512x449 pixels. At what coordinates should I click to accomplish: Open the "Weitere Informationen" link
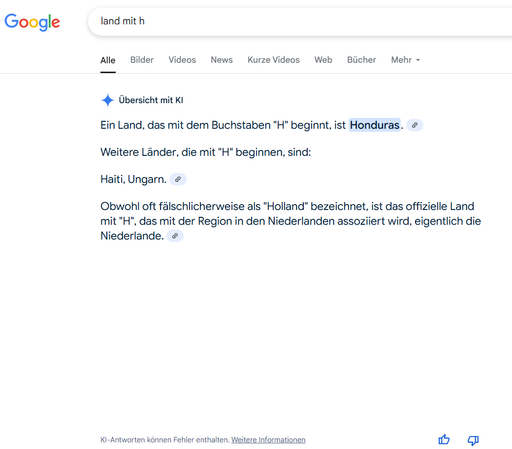click(x=268, y=440)
